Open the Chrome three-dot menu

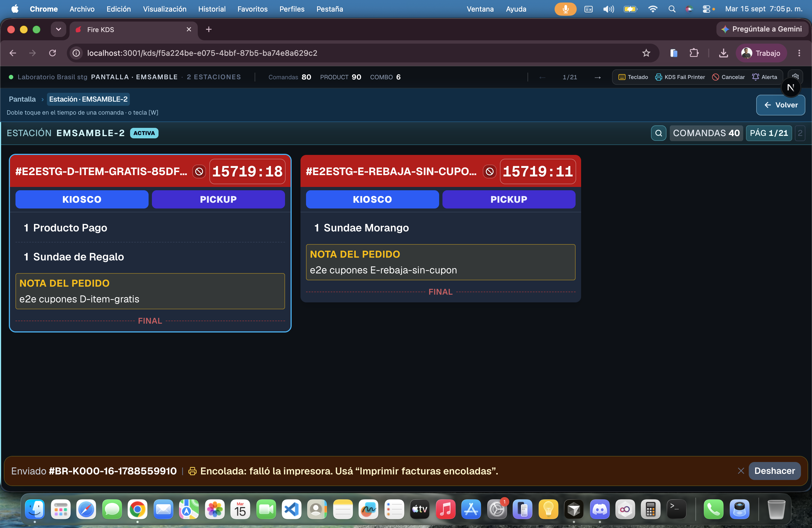[799, 53]
